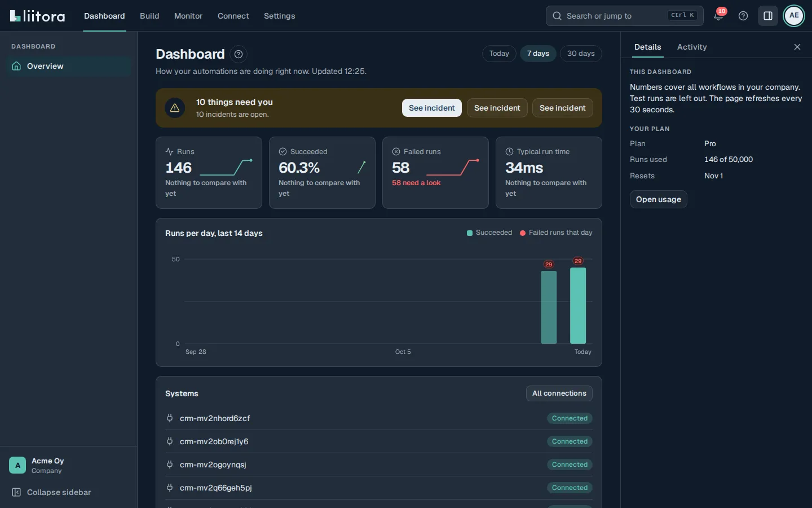The image size is (812, 508).
Task: Close the Details panel
Action: (x=797, y=47)
